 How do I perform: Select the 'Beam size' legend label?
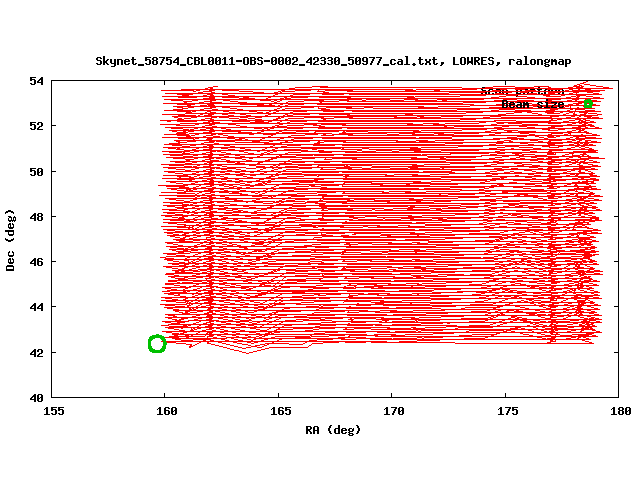533,104
